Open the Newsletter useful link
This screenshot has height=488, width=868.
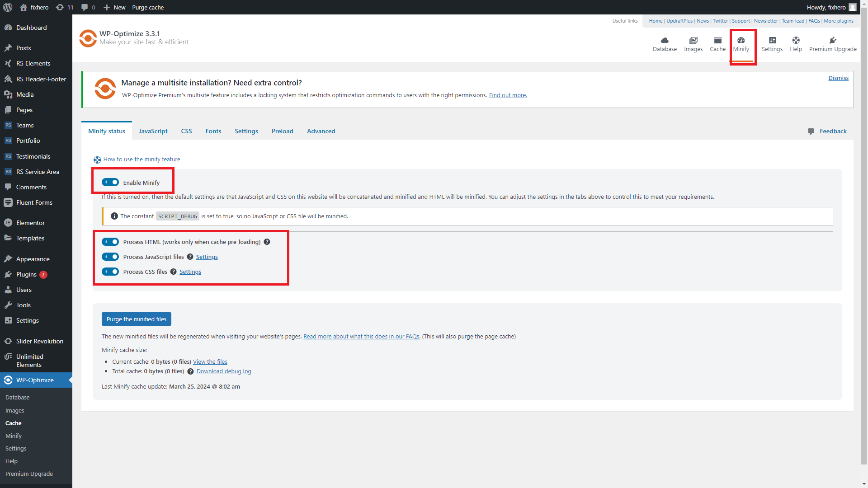(x=766, y=21)
